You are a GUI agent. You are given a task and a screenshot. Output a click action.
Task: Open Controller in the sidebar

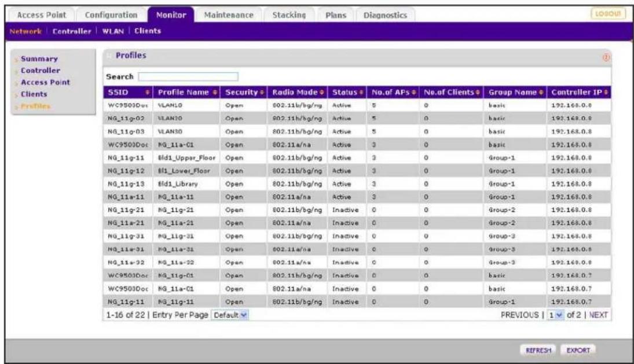pyautogui.click(x=41, y=71)
